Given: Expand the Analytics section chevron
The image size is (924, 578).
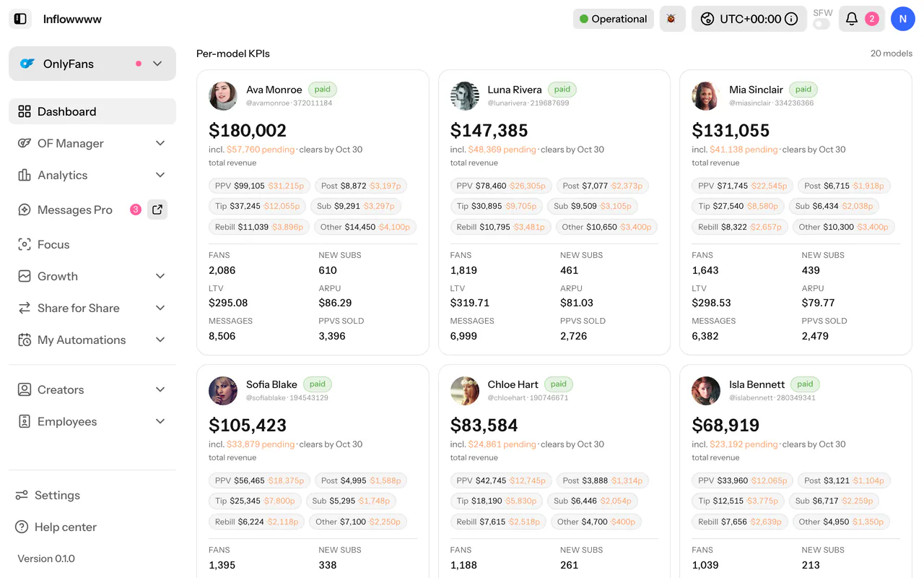Looking at the screenshot, I should point(160,175).
